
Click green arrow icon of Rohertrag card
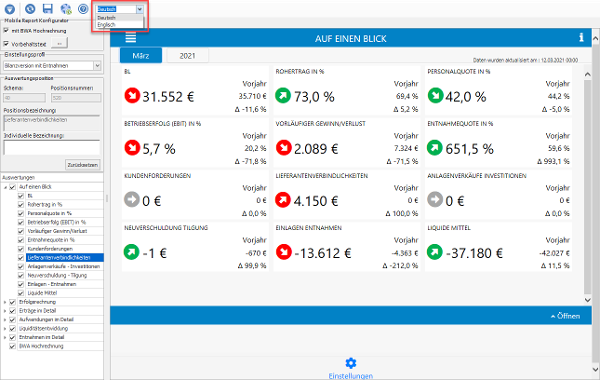click(x=283, y=96)
